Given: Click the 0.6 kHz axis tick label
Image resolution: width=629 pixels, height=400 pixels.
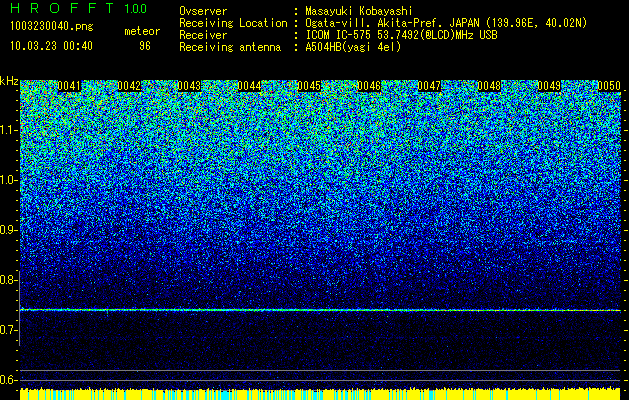Looking at the screenshot, I should (x=8, y=380).
